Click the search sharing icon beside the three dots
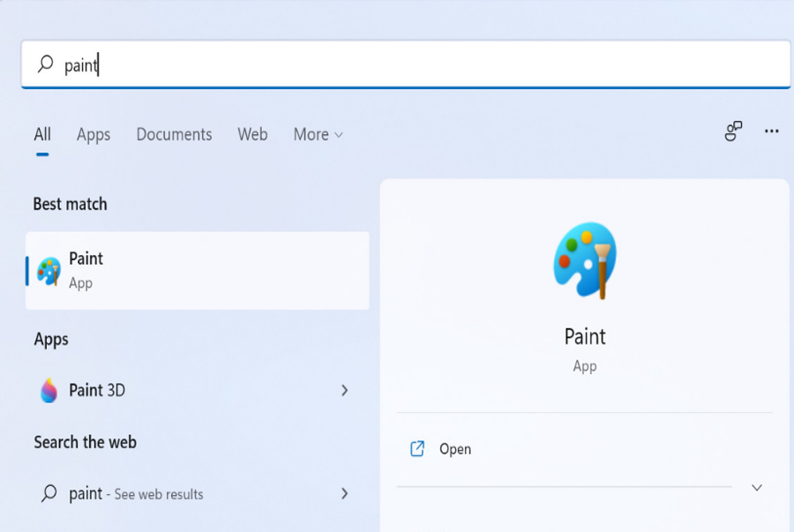The image size is (794, 532). (733, 131)
